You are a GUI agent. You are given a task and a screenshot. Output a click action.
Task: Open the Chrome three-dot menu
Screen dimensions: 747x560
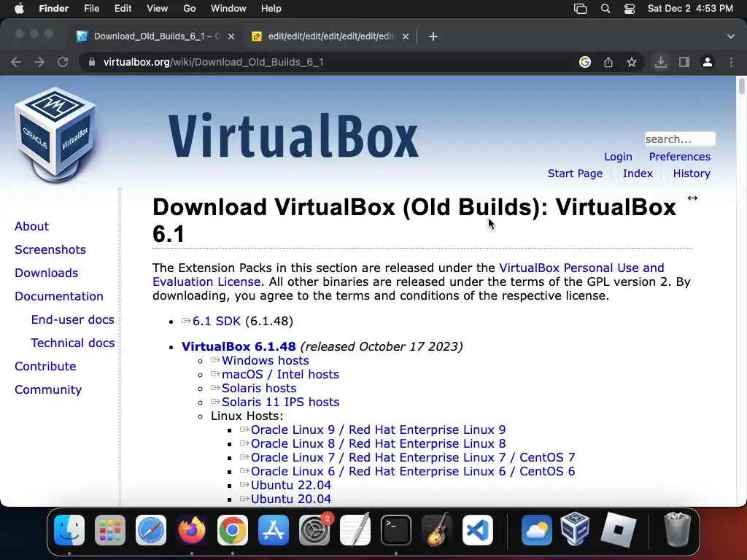click(x=731, y=62)
